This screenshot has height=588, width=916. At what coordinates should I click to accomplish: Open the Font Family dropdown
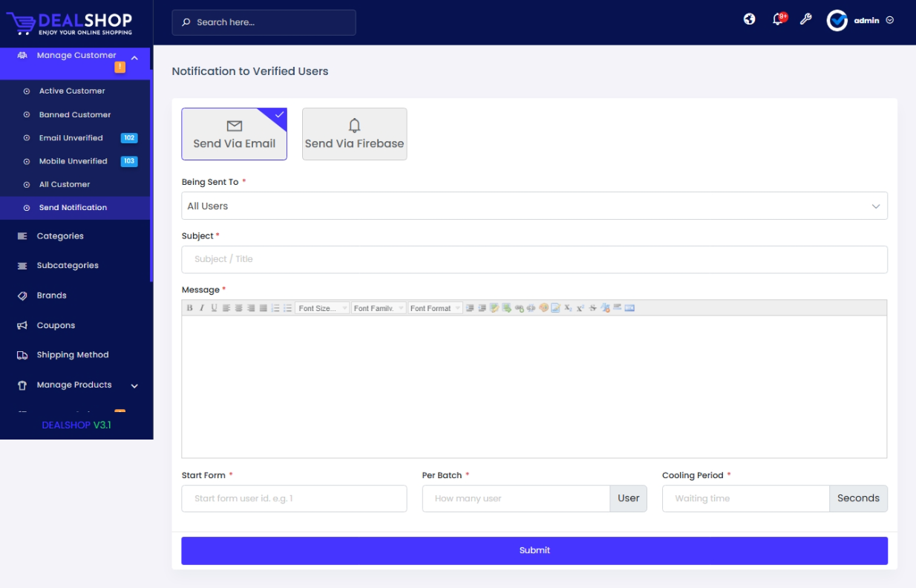(379, 308)
